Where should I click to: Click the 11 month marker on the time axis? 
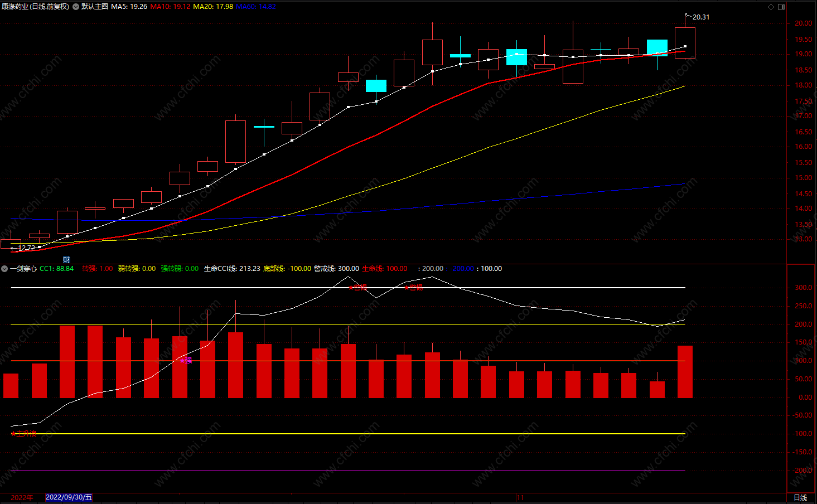520,497
